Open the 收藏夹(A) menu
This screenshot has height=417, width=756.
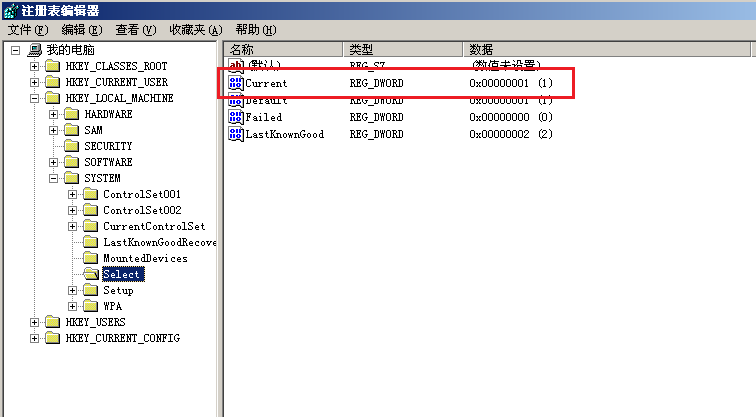[196, 30]
